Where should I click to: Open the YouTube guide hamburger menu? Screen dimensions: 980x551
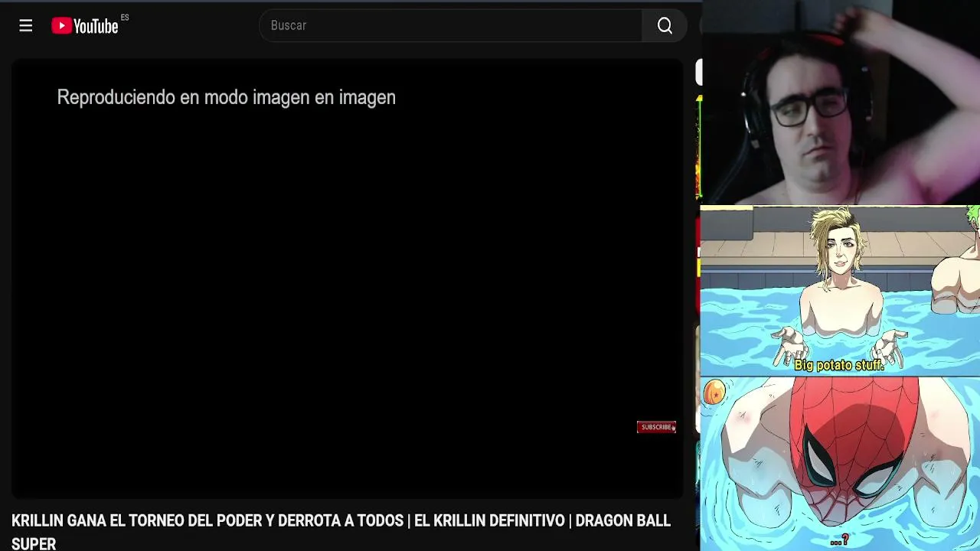coord(26,26)
